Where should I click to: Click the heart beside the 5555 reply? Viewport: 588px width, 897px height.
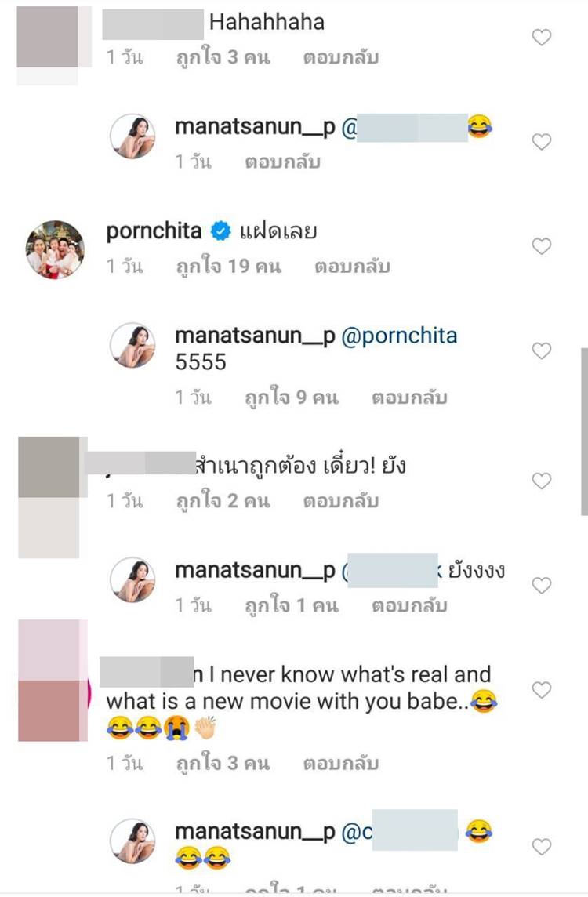click(540, 351)
